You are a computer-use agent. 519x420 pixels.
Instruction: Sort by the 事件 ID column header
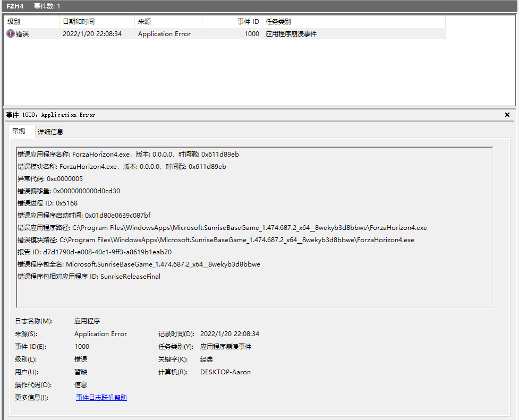(x=232, y=22)
